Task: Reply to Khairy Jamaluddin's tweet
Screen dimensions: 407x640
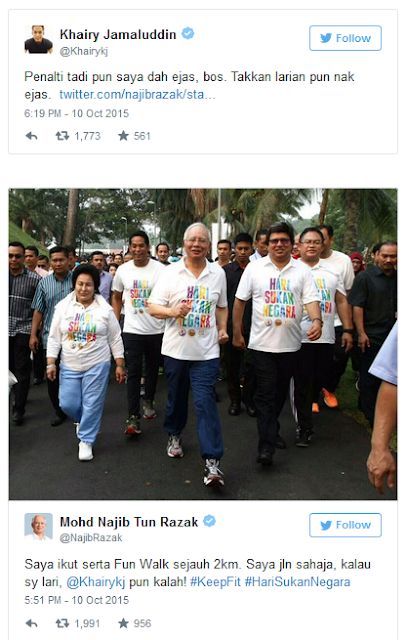Action: [31, 136]
